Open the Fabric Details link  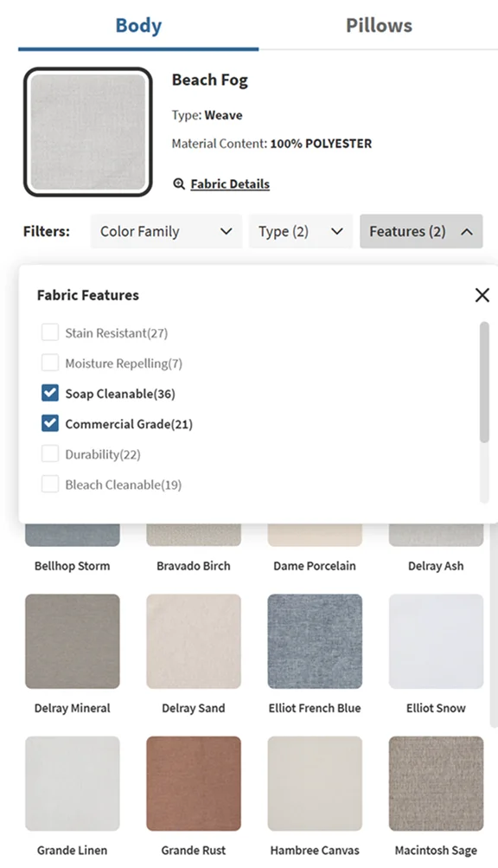pyautogui.click(x=230, y=183)
